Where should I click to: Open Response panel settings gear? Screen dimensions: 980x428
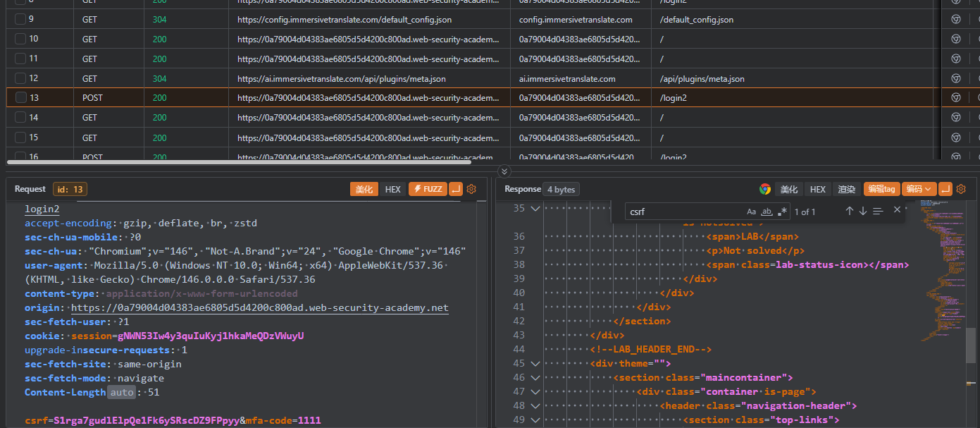[962, 189]
